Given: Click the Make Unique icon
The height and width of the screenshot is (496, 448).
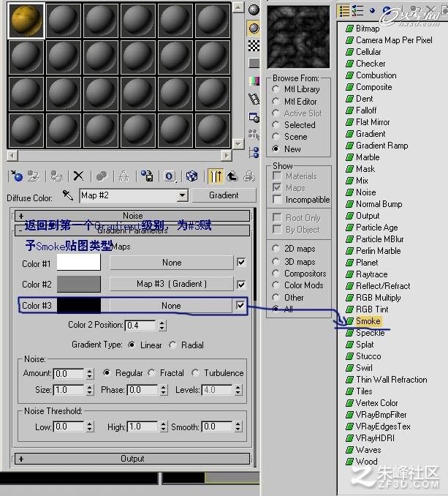Looking at the screenshot, I should pos(124,176).
